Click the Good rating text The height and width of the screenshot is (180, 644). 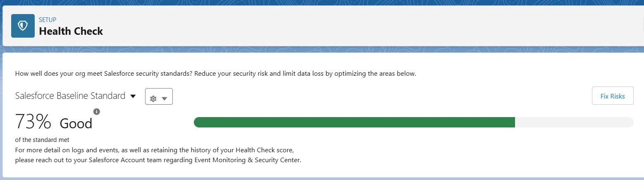76,123
